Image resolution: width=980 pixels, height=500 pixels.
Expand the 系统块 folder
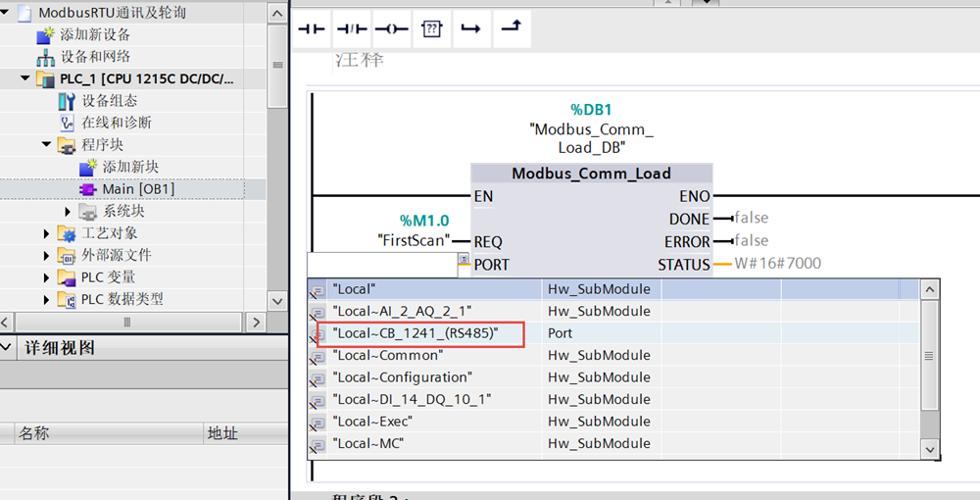point(68,212)
